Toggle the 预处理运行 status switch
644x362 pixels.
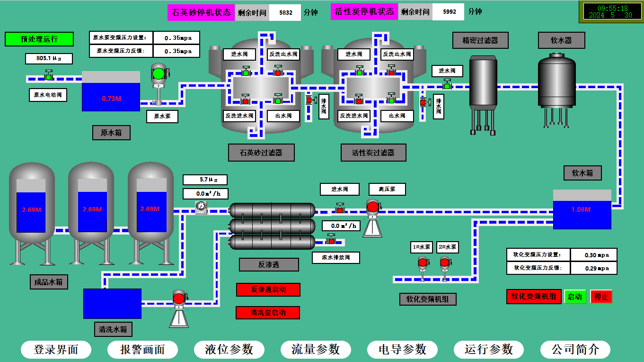point(39,39)
